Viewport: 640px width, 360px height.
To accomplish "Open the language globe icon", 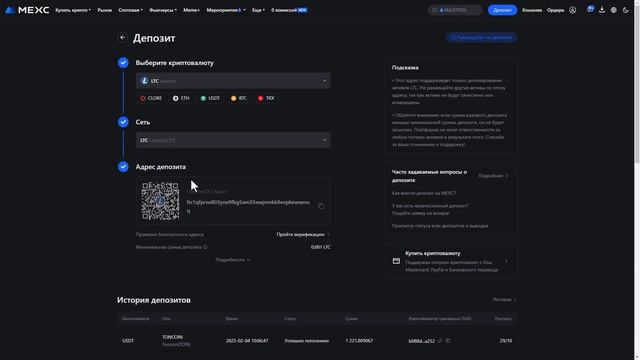I will [x=614, y=10].
